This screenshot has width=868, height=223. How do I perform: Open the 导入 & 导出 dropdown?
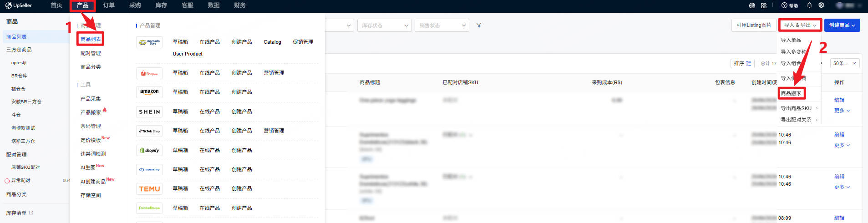tap(800, 25)
